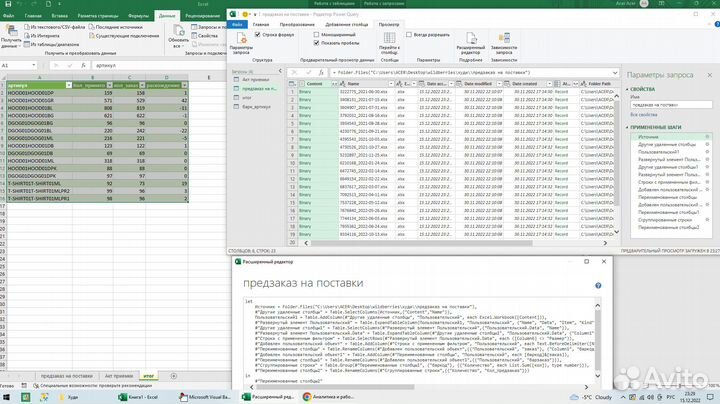Toggle Всегда разрешать checkbox

pos(409,34)
